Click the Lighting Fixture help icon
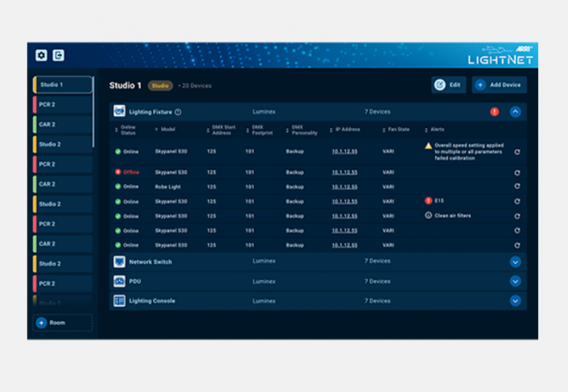The width and height of the screenshot is (568, 392). pos(178,112)
